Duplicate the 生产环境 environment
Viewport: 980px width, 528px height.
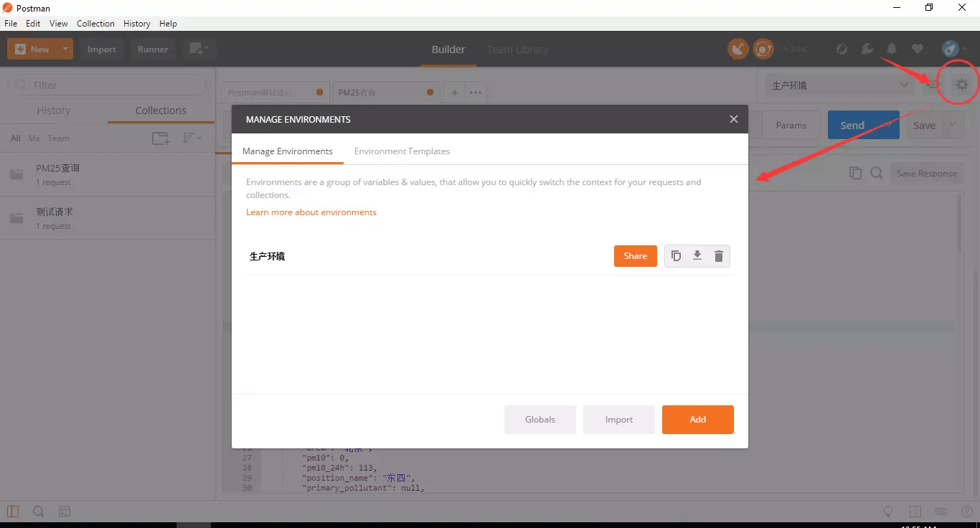676,256
